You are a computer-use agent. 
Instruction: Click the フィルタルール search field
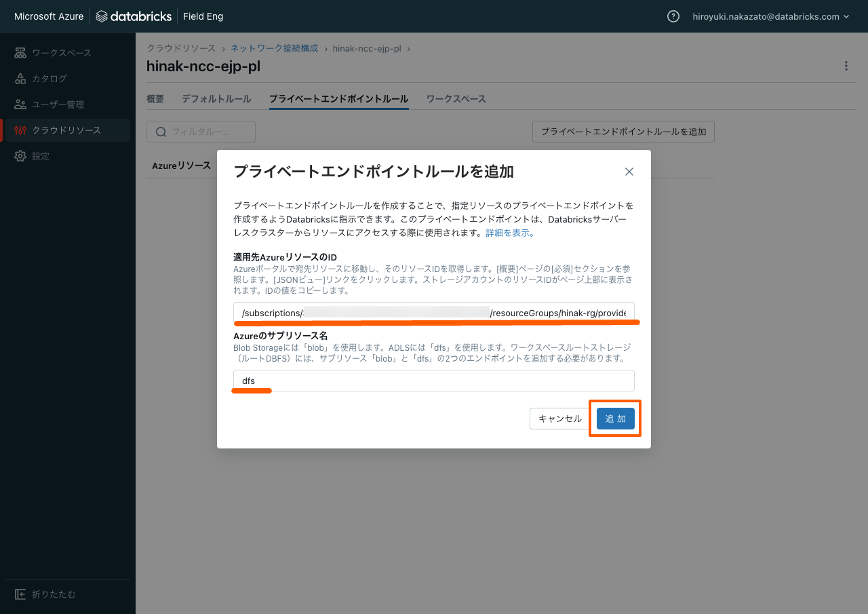(x=201, y=132)
